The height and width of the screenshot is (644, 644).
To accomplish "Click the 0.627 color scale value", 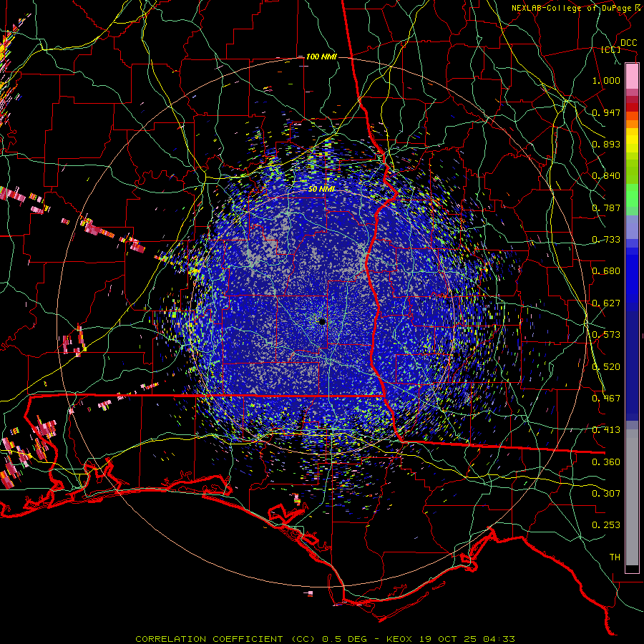I will [x=606, y=303].
